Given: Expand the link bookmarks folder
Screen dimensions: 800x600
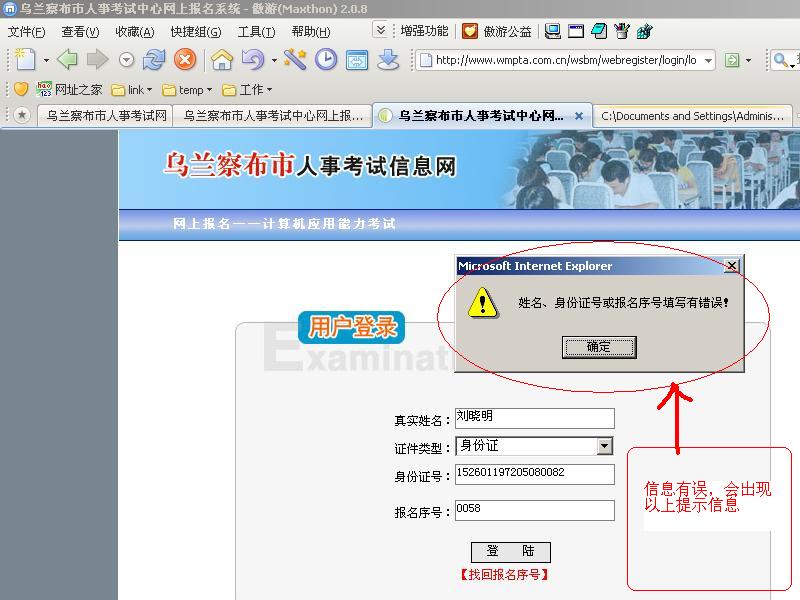Looking at the screenshot, I should coord(132,90).
